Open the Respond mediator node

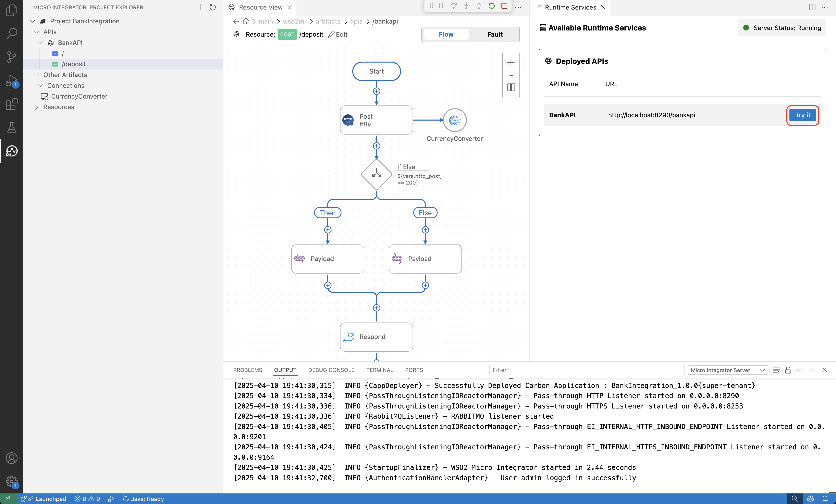376,337
